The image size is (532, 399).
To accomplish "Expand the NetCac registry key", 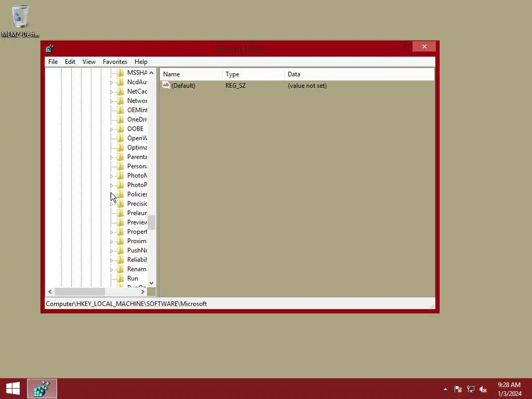I will tap(111, 92).
